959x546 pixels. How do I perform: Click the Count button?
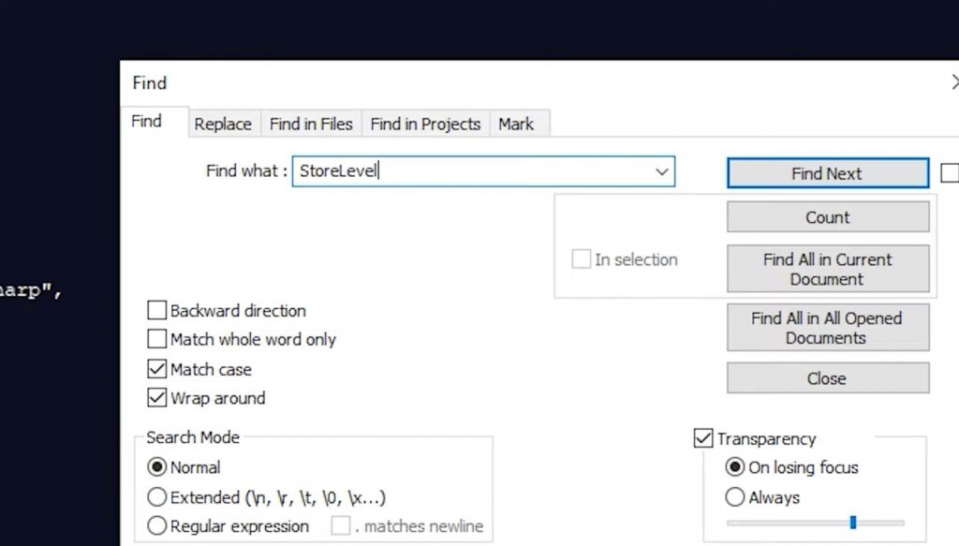point(827,217)
